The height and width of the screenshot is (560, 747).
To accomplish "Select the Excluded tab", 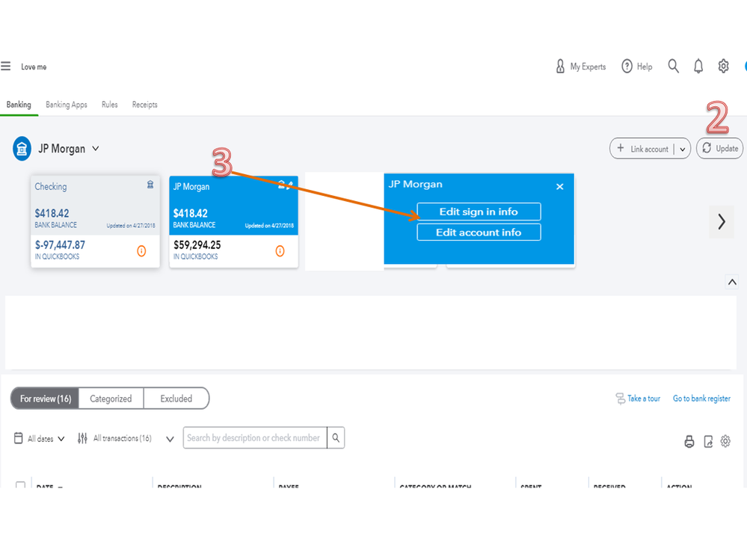I will pos(176,399).
